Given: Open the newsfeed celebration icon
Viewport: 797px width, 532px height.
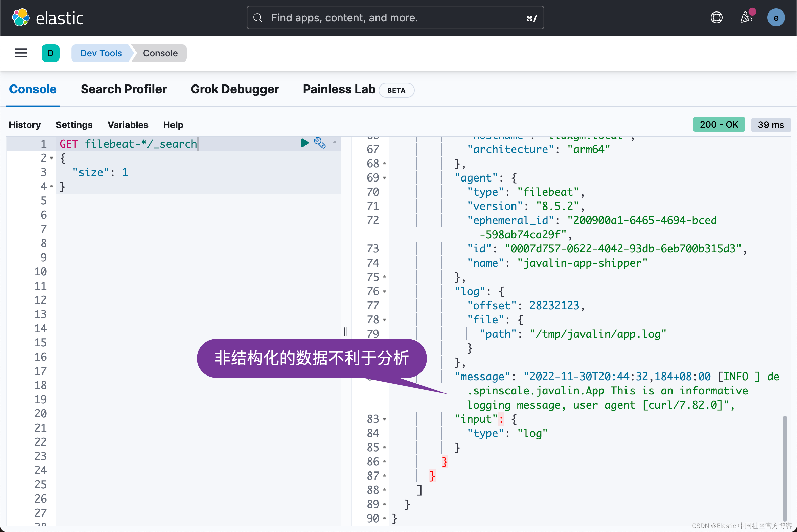Looking at the screenshot, I should click(746, 18).
